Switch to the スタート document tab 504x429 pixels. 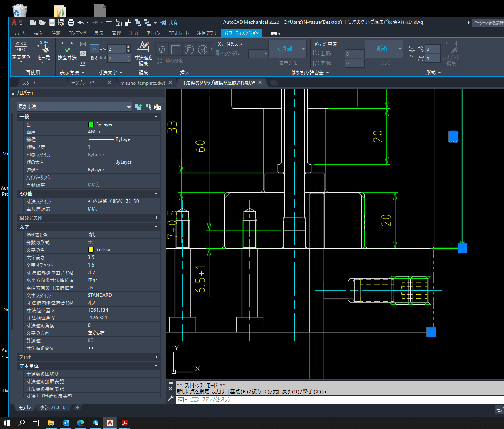point(29,83)
